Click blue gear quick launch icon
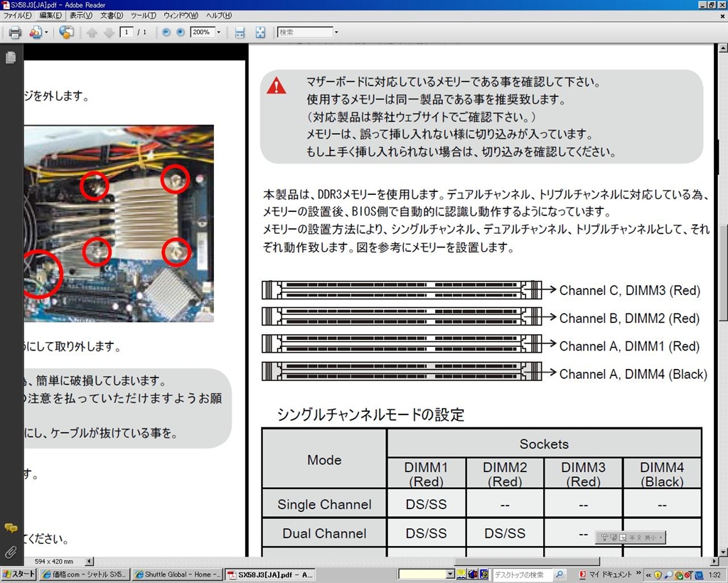 click(x=483, y=574)
